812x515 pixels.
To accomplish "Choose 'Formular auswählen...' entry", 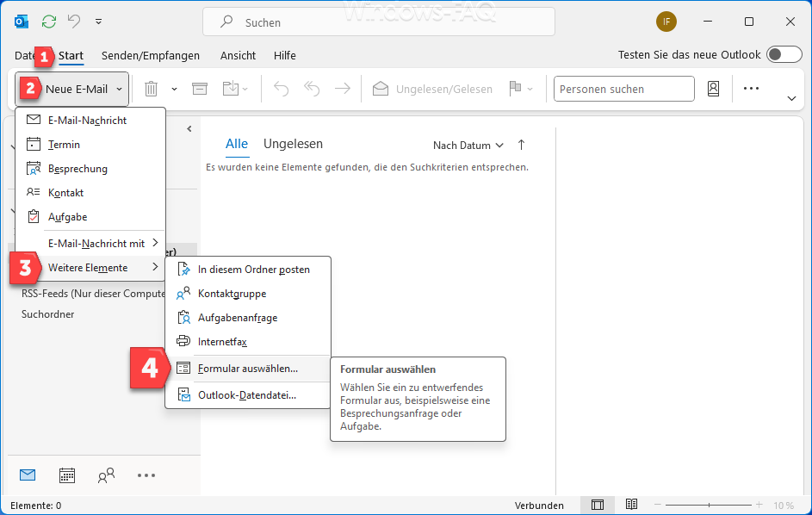I will coord(247,369).
